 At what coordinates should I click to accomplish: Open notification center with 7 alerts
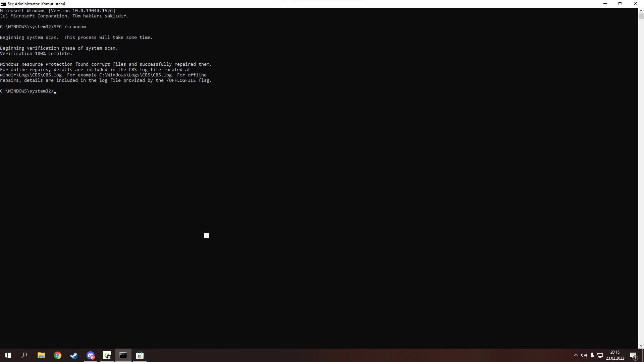pyautogui.click(x=633, y=355)
